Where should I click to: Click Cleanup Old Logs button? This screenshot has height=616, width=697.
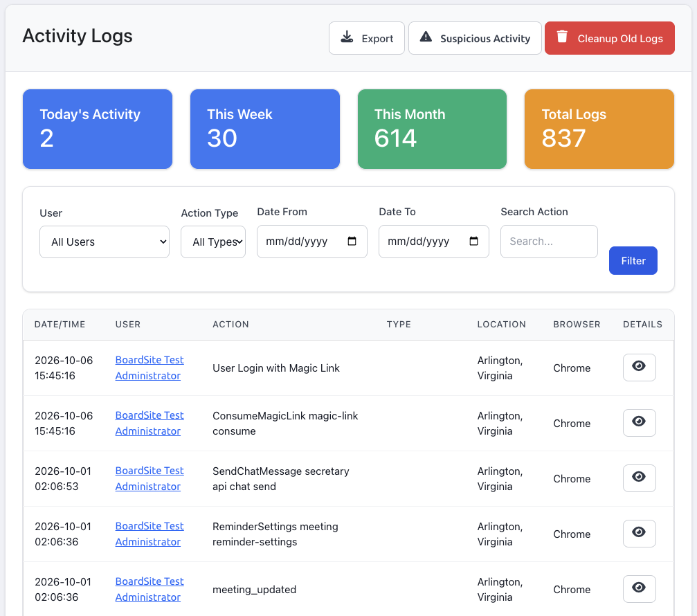[609, 38]
